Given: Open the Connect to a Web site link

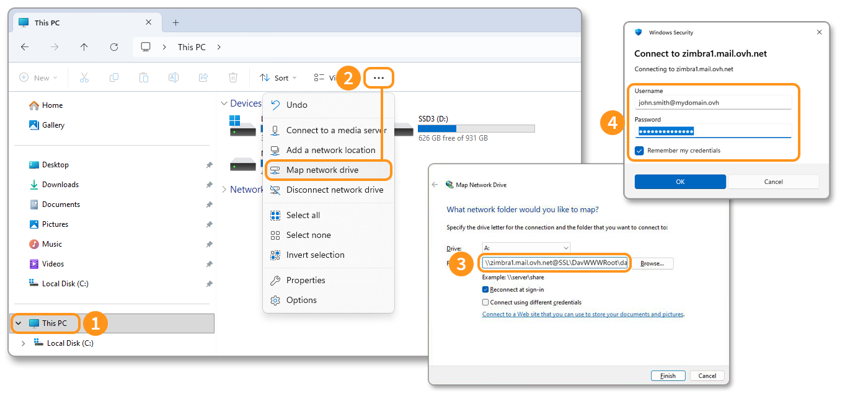Looking at the screenshot, I should tap(583, 314).
